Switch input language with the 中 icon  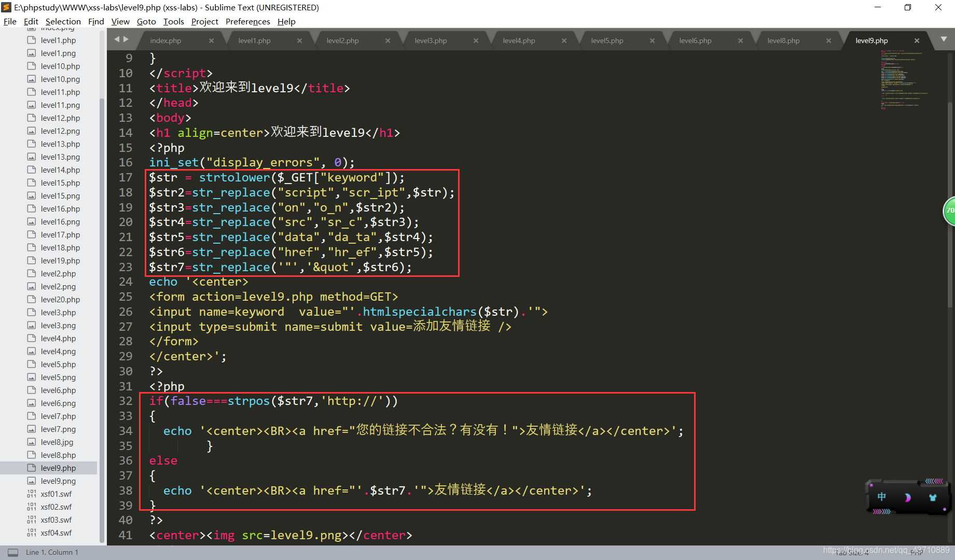coord(881,497)
